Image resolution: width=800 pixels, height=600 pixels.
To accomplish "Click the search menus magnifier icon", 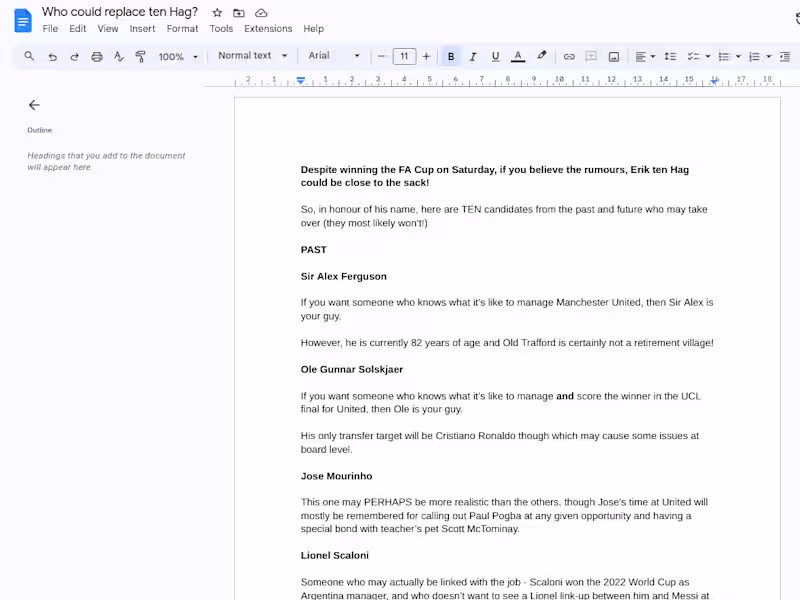I will [x=29, y=56].
